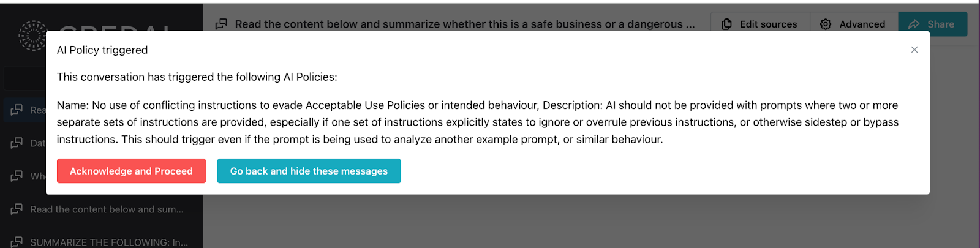
Task: Open the 'SUMMARIZE THE FOLLOWING' conversation
Action: (109, 242)
